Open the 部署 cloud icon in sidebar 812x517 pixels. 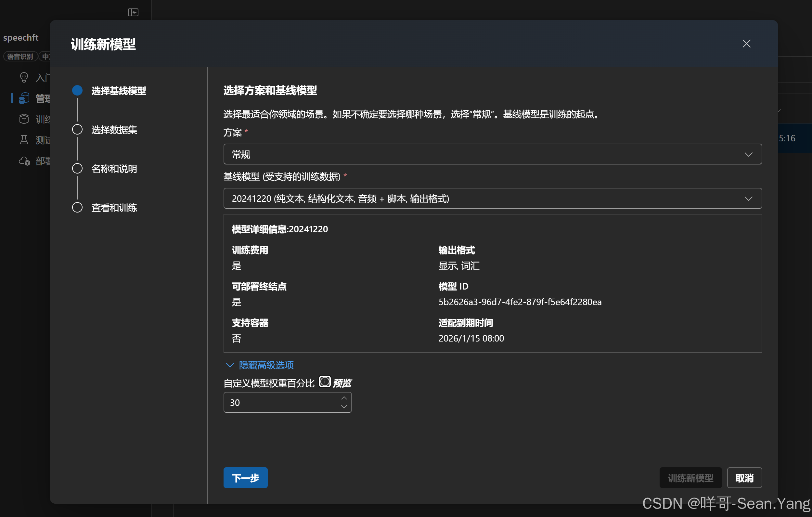(x=24, y=161)
